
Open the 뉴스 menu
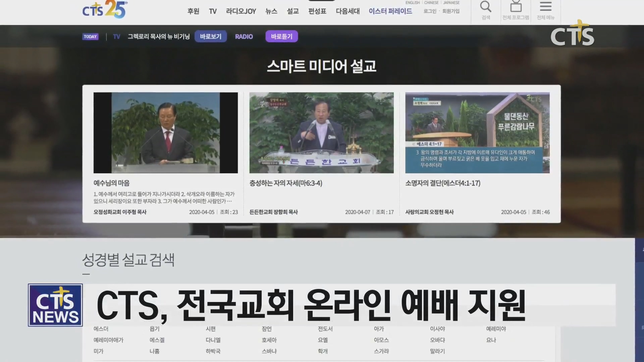click(x=271, y=11)
